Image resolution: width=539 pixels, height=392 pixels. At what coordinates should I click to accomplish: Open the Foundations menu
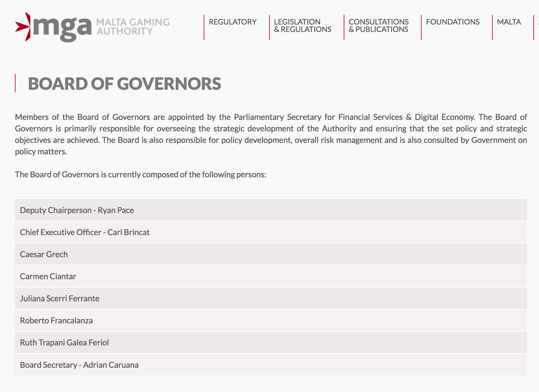click(x=452, y=22)
